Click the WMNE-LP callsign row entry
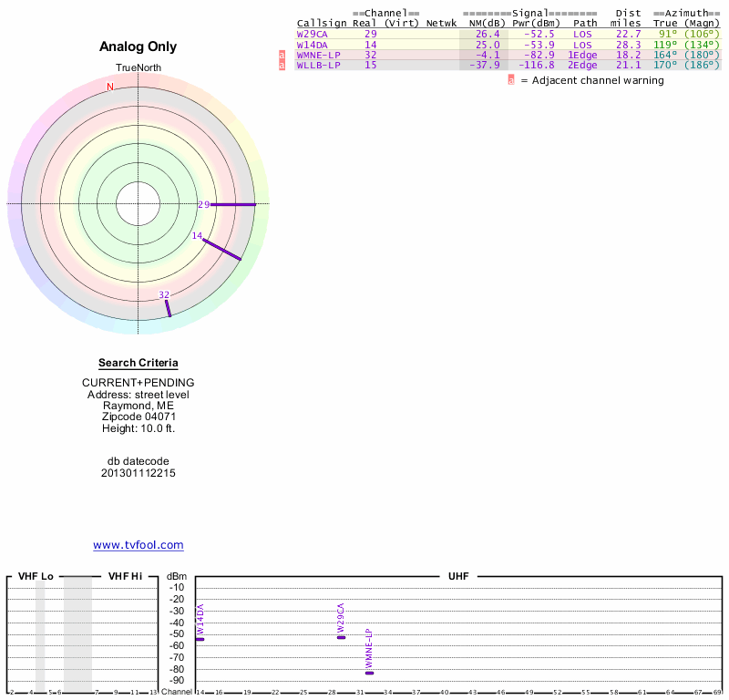729x700 pixels. [x=319, y=55]
